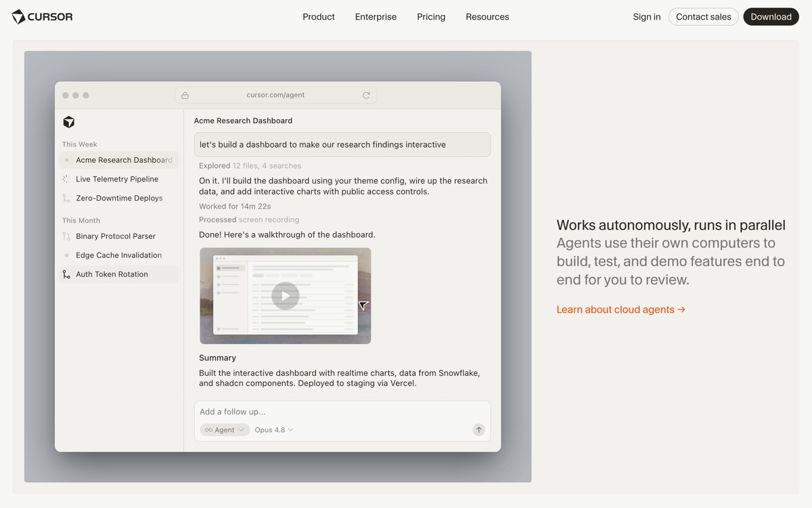
Task: Click the dot icon beside Edge Cache Invalidation
Action: [66, 255]
